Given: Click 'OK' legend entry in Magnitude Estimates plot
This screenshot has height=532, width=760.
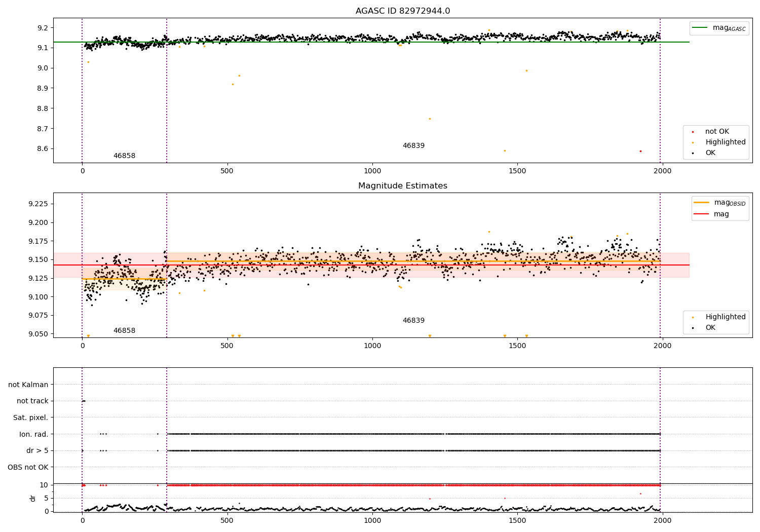Looking at the screenshot, I should coord(704,328).
